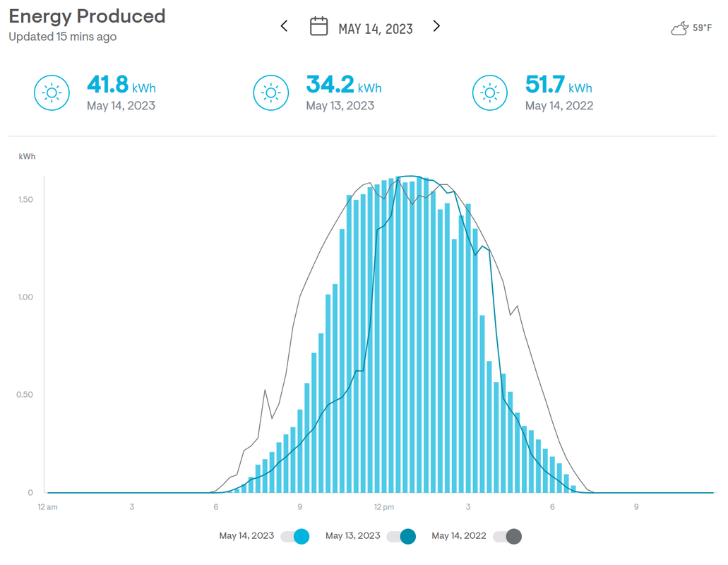Click the May 13, 2023 date under 34.2

(340, 106)
